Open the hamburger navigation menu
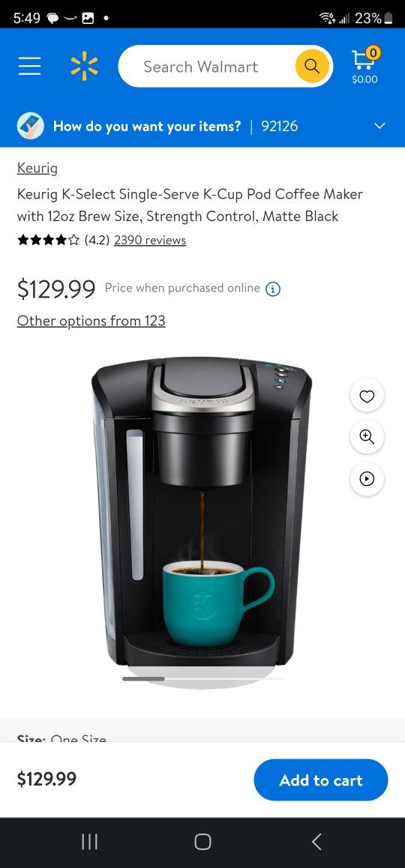Image resolution: width=405 pixels, height=868 pixels. (28, 67)
